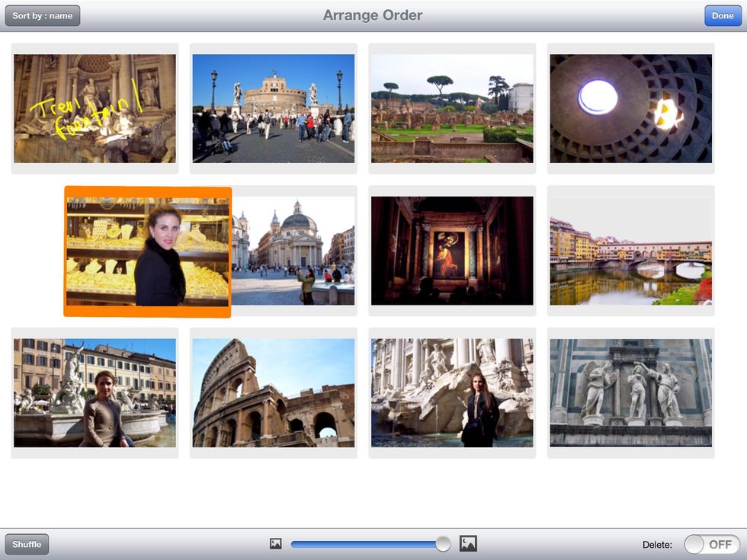Viewport: 747px width, 560px height.
Task: Select the Trevi Fountain annotated photo
Action: (94, 107)
